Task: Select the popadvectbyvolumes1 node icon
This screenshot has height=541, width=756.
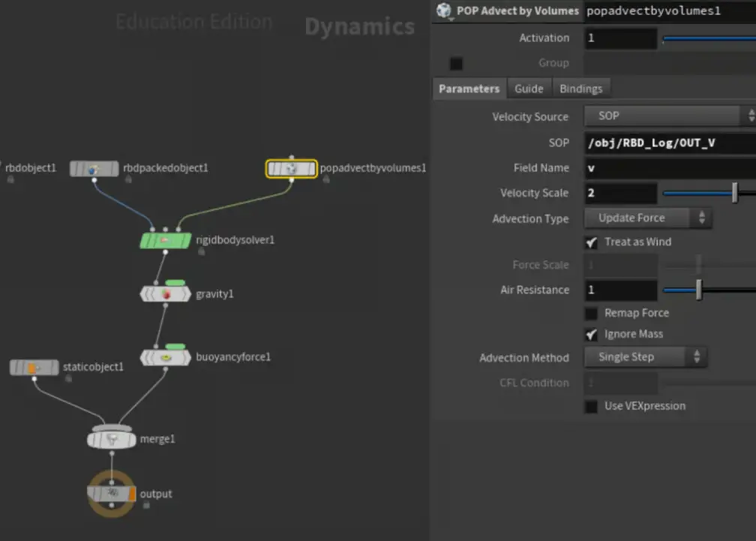Action: (292, 169)
